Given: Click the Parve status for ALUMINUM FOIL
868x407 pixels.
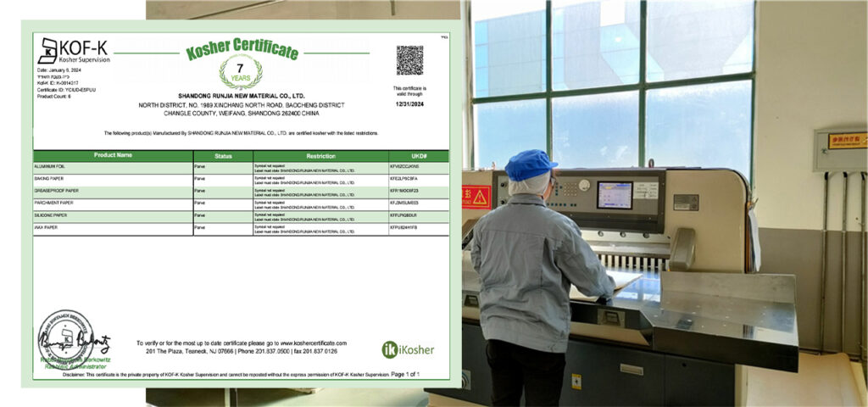Looking at the screenshot, I should click(199, 166).
